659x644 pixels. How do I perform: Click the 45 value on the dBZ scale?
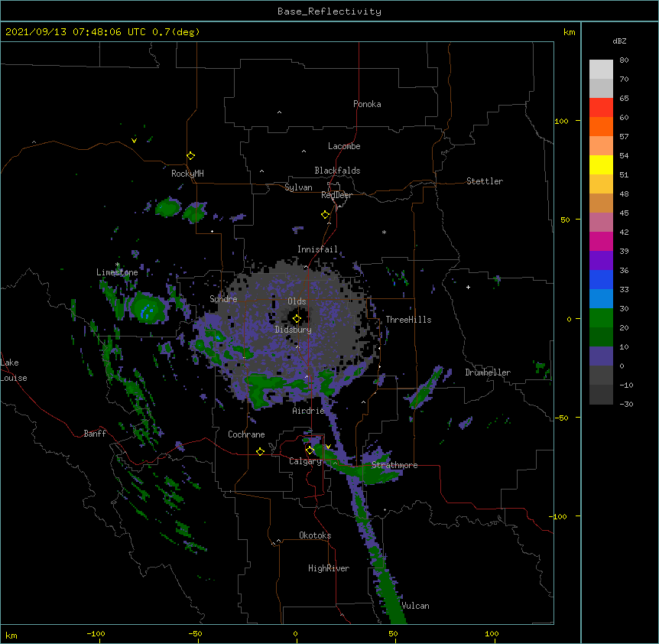(x=624, y=213)
